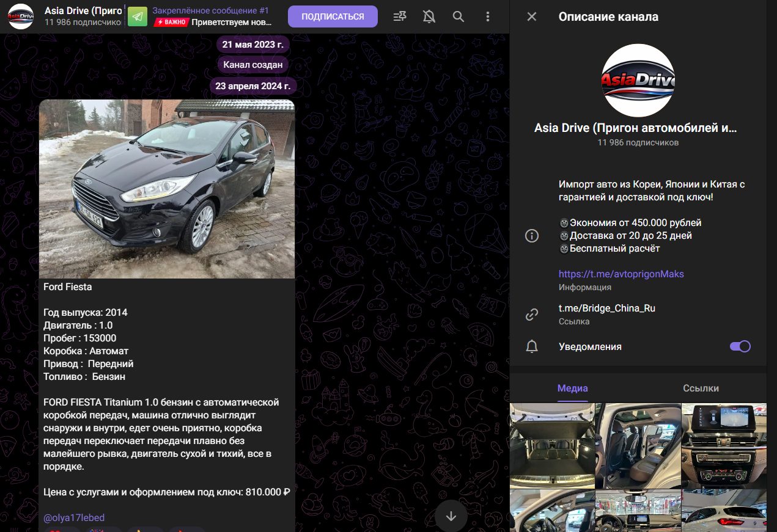Image resolution: width=777 pixels, height=532 pixels.
Task: Open the t.me/avtoprigonMaks link
Action: [x=621, y=274]
